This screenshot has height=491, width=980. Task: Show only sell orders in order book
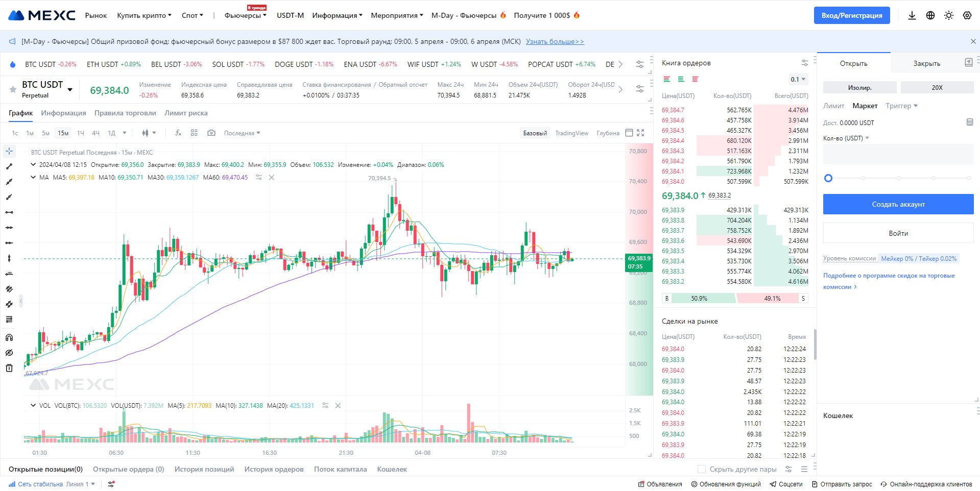pos(695,79)
